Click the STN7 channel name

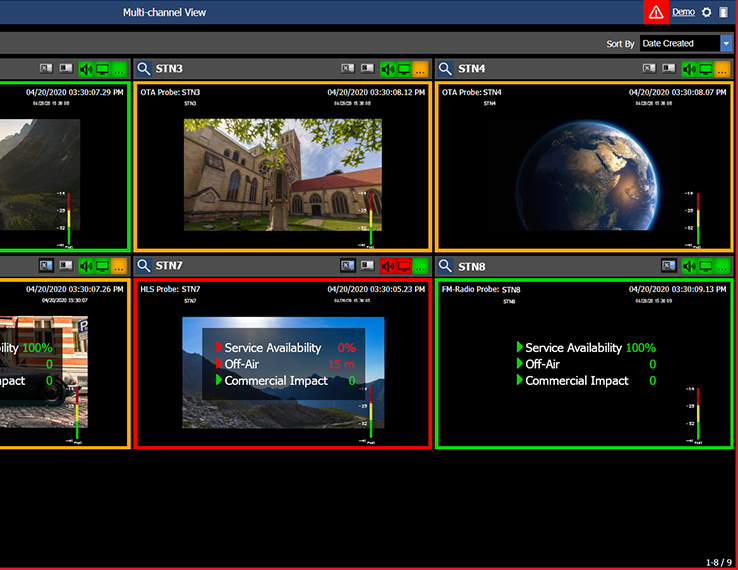coord(169,266)
